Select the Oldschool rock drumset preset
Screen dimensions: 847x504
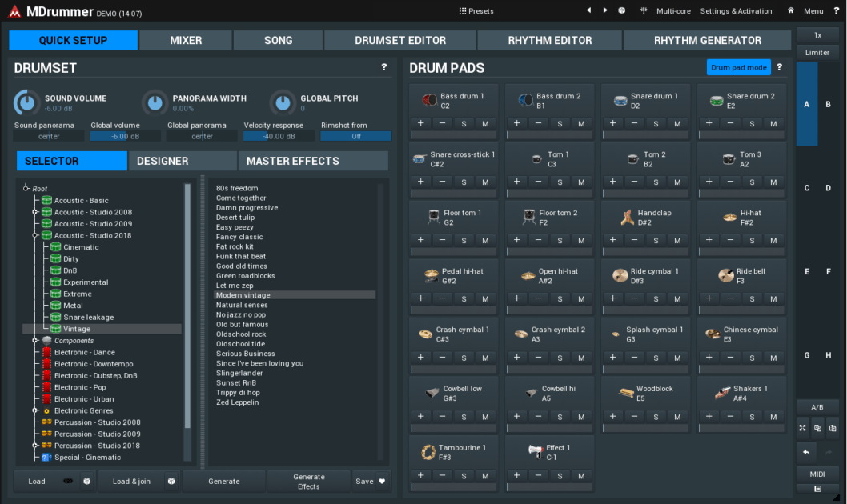point(241,334)
